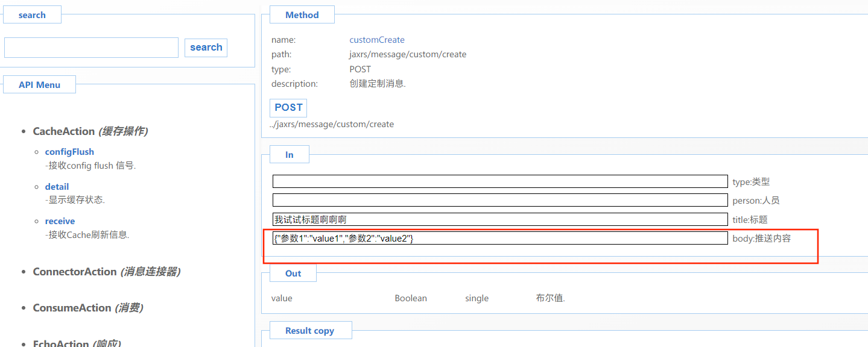Click the search text input field
Screen dimensions: 868x347
click(x=91, y=48)
